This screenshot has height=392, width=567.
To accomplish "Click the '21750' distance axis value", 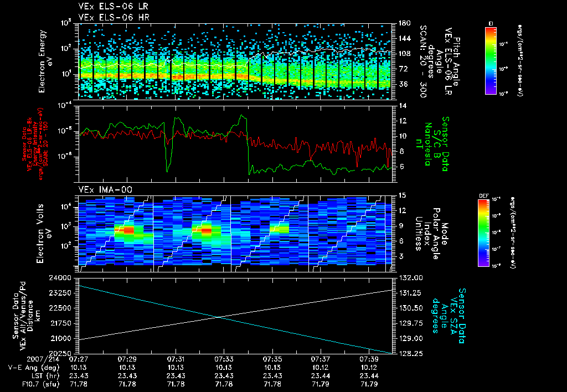I will click(60, 324).
